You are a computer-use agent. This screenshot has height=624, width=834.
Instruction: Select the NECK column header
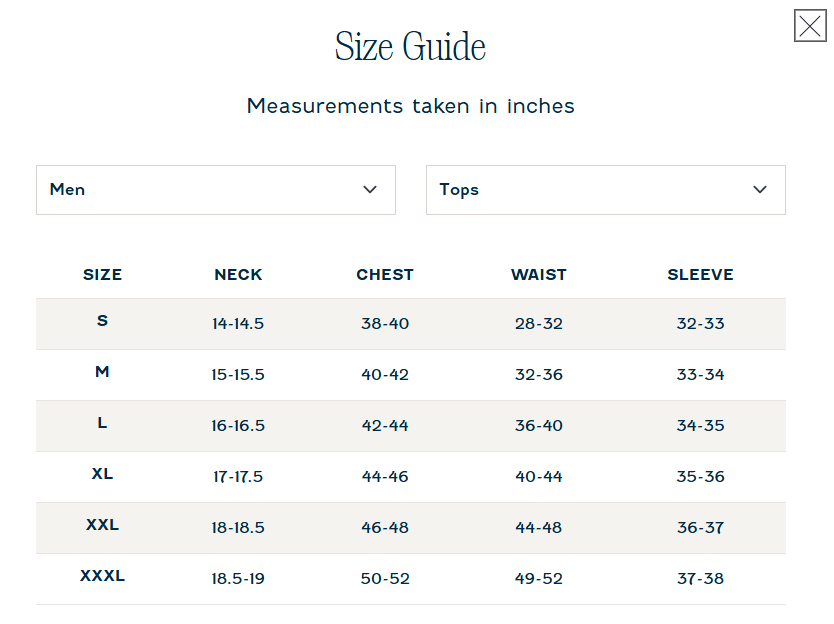point(238,274)
